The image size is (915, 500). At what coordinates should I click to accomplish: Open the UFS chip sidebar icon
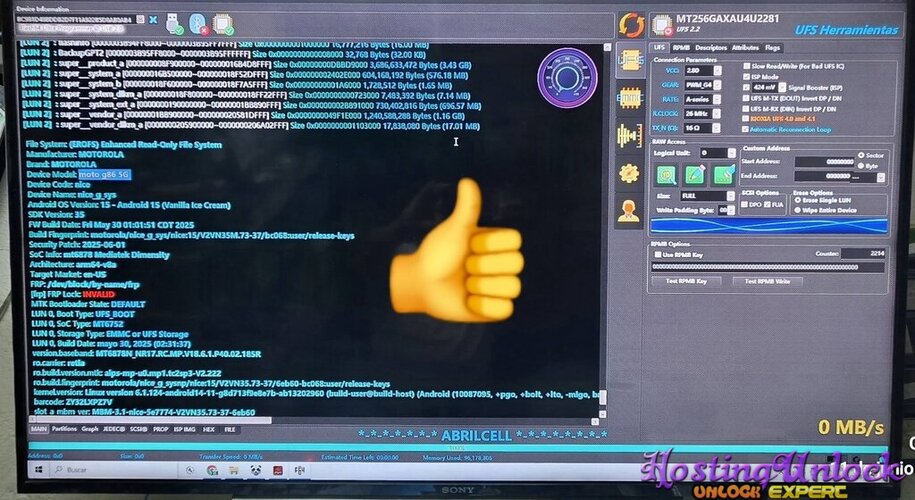click(x=630, y=61)
